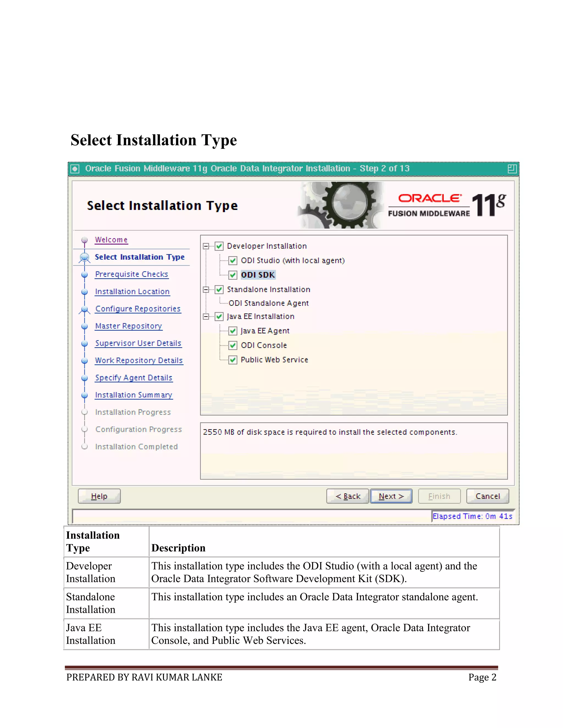Click the Prerequisite Checks step bullet icon
563x728 pixels.
click(x=85, y=275)
